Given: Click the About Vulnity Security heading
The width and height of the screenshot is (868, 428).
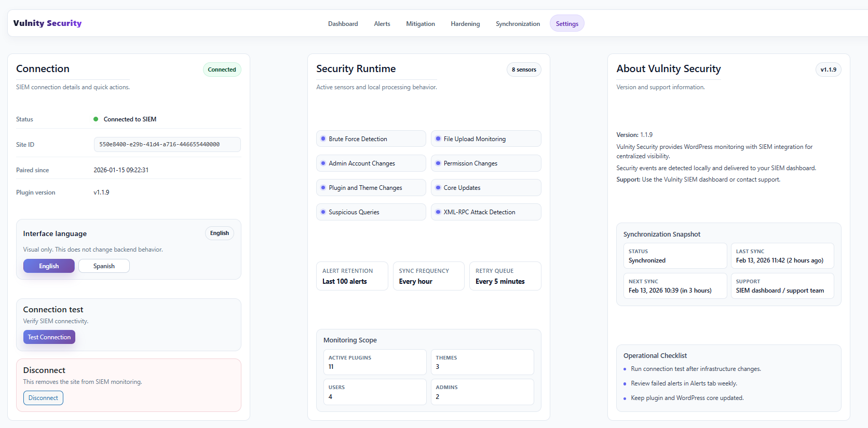Looking at the screenshot, I should 669,69.
